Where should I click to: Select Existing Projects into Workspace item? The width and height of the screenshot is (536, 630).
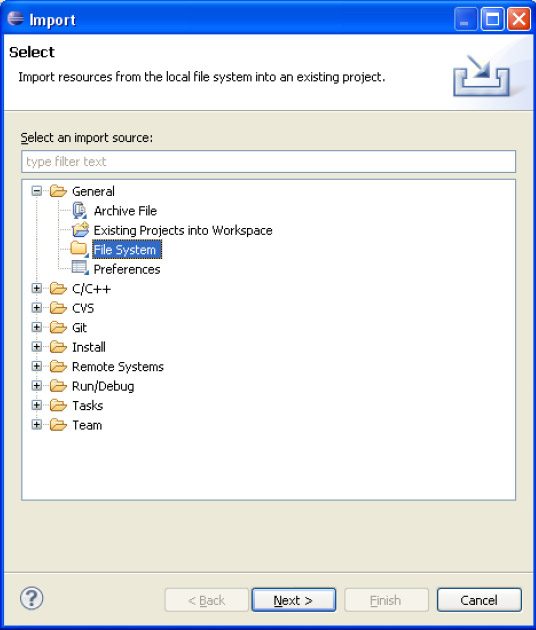tap(183, 230)
